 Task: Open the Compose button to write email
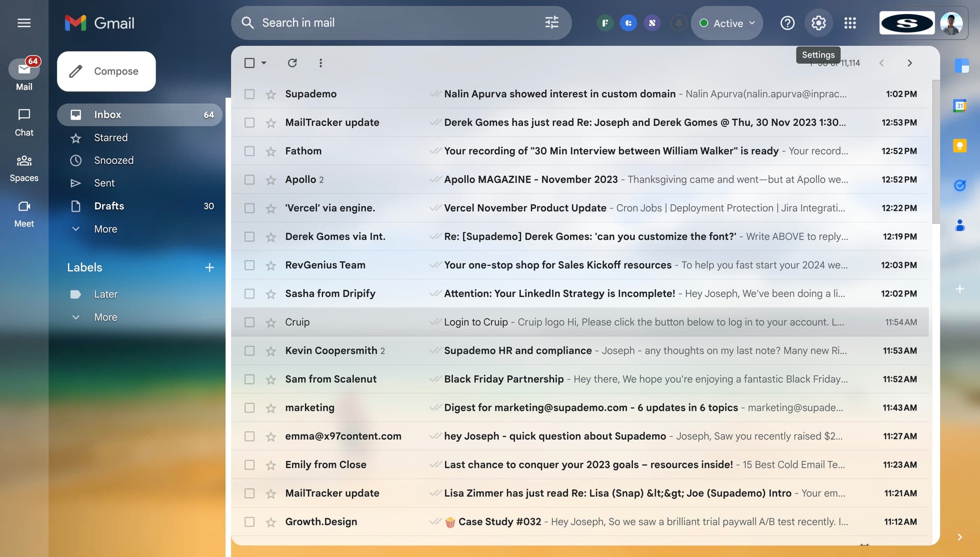pos(106,71)
